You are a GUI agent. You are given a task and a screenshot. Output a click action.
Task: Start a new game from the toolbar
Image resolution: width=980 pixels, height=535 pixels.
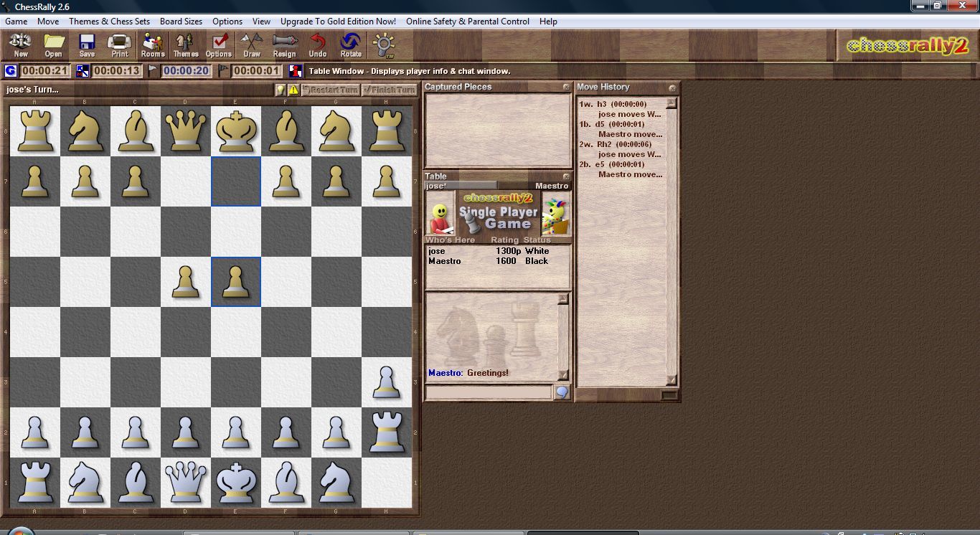[x=19, y=44]
